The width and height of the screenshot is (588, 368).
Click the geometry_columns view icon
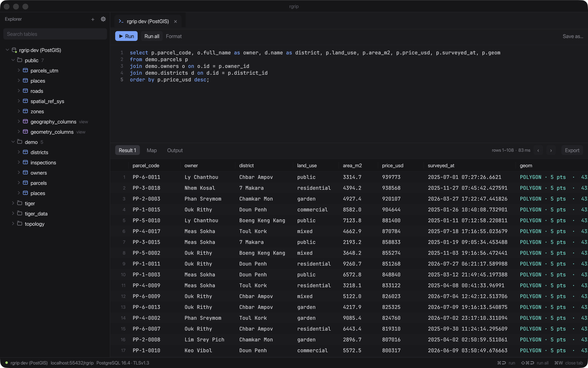click(25, 132)
